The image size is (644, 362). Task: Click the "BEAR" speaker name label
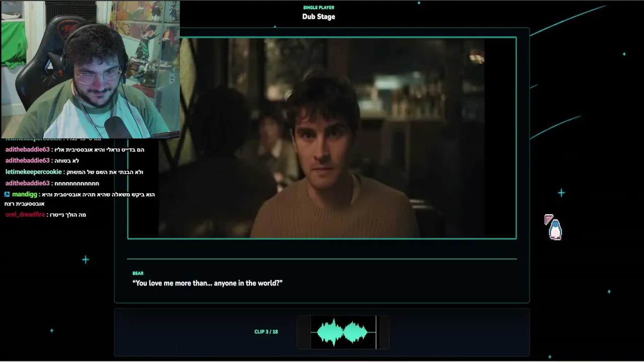[x=138, y=274]
